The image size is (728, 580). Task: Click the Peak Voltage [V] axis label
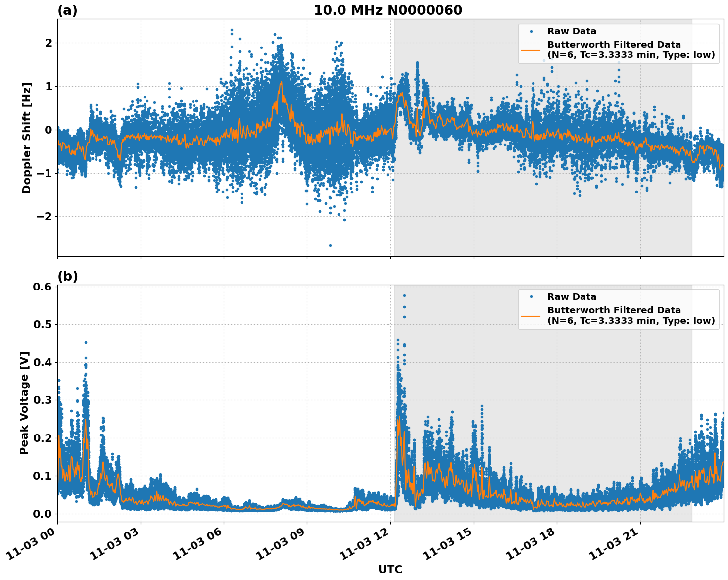click(x=23, y=401)
